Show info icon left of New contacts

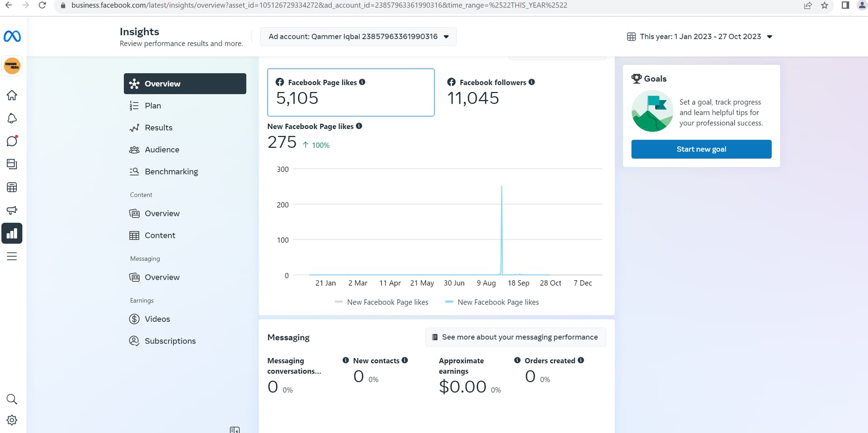(x=346, y=360)
